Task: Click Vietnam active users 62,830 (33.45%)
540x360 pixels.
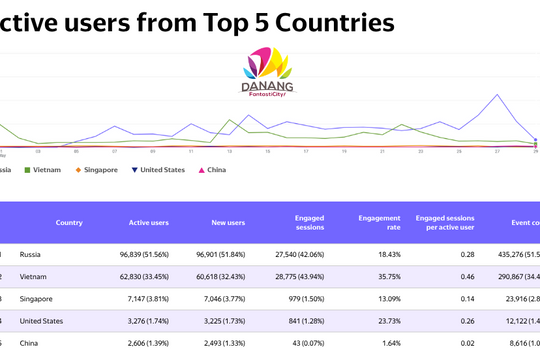Action: (x=144, y=277)
